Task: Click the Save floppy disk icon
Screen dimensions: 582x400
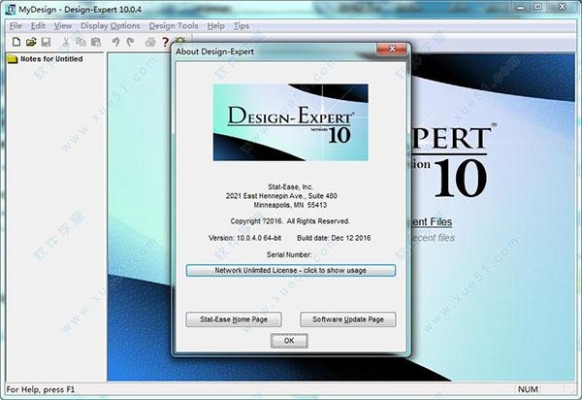Action: pos(46,42)
